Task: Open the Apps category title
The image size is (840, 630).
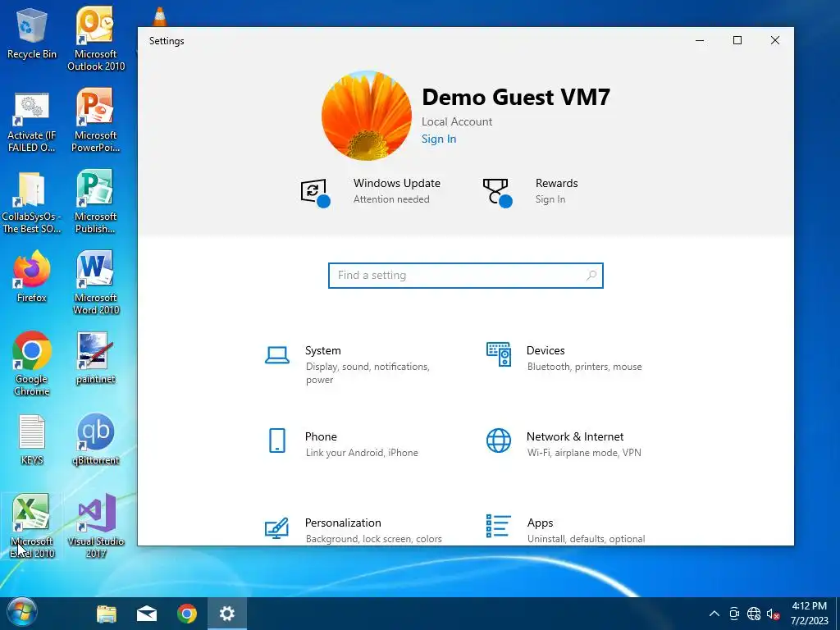Action: 540,523
